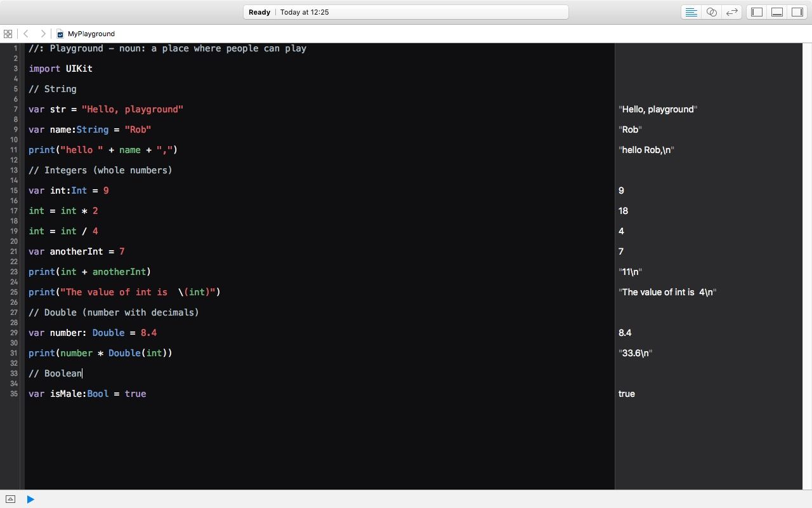812x508 pixels.
Task: Toggle the Utilities right panel
Action: [797, 12]
